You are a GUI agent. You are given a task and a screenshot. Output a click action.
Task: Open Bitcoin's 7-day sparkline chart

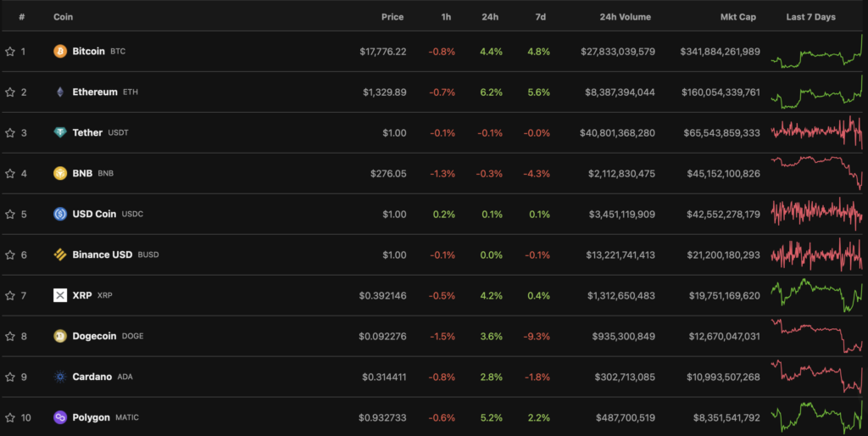(x=816, y=52)
